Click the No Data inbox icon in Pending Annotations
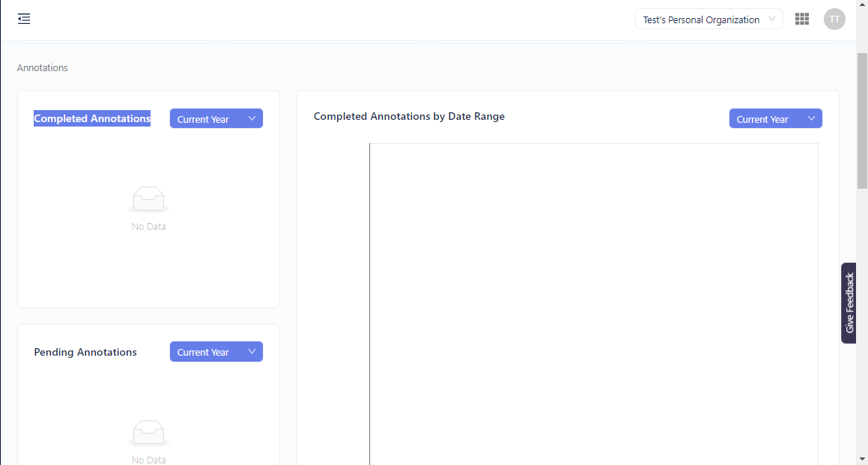This screenshot has height=465, width=868. point(148,432)
